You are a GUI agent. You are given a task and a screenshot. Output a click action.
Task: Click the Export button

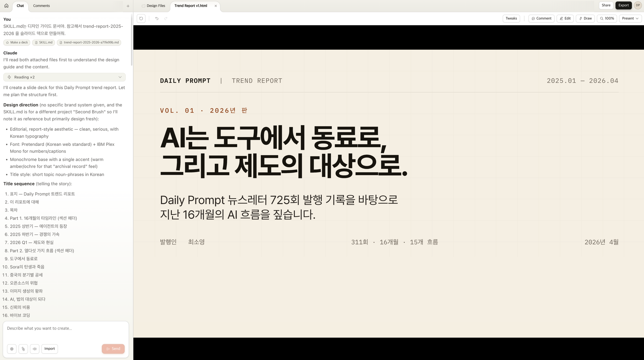coord(623,5)
